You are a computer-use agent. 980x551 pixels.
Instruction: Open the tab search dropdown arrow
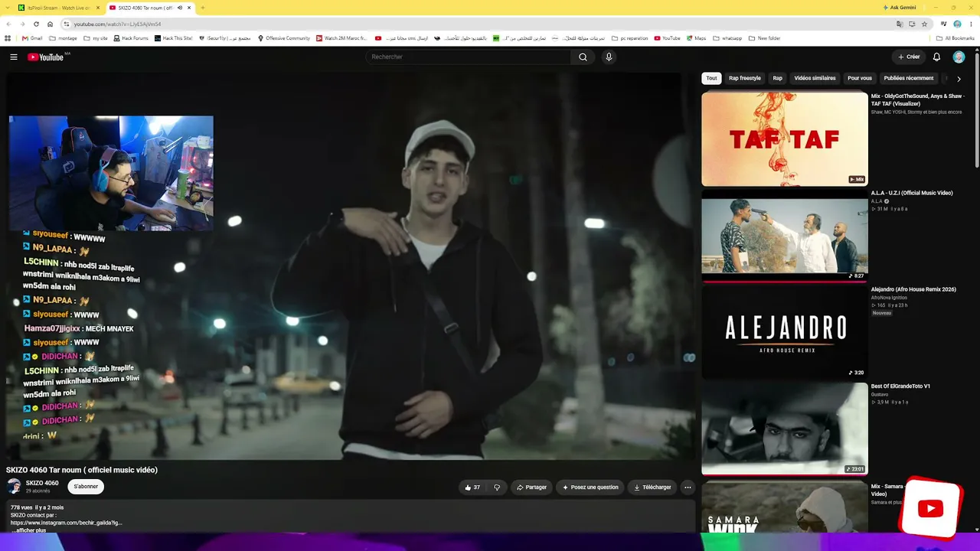[8, 8]
